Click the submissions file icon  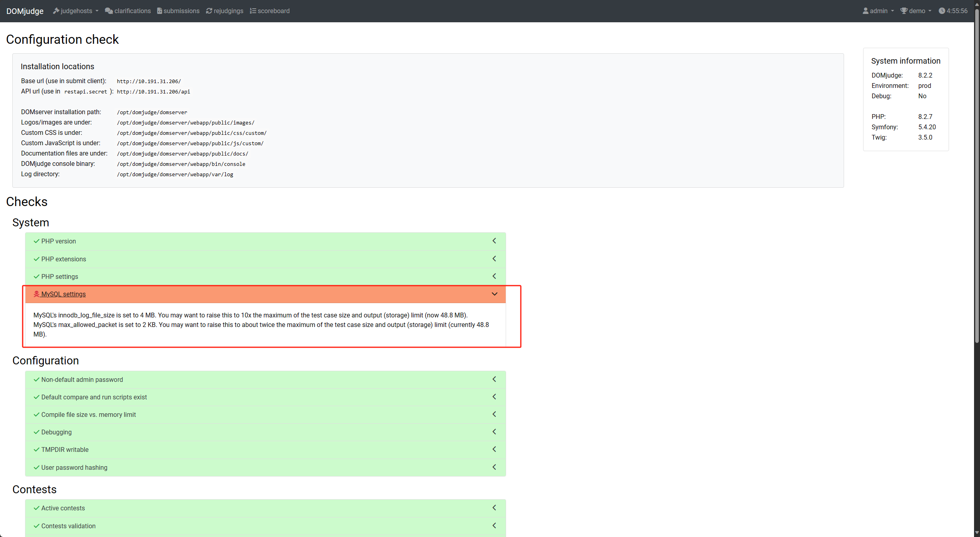point(159,11)
